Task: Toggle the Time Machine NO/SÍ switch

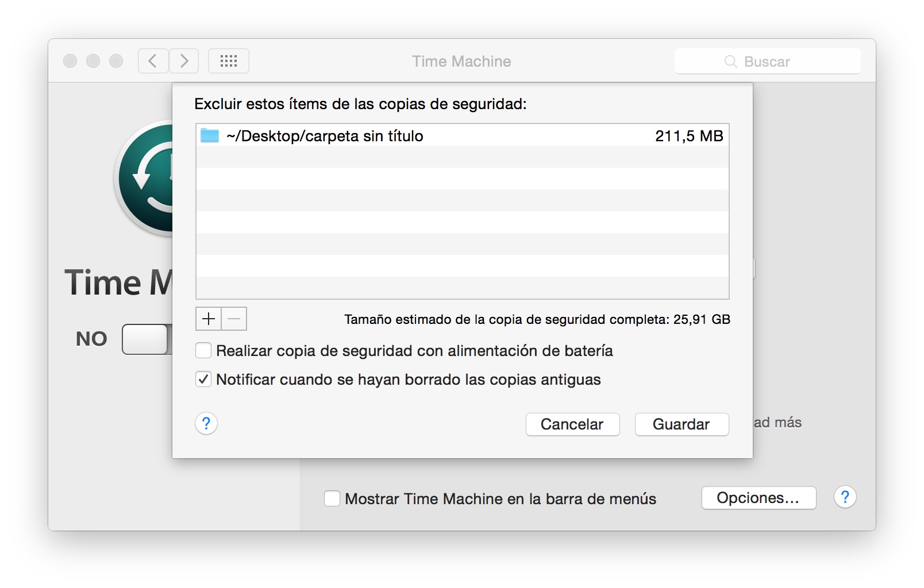Action: pos(147,339)
